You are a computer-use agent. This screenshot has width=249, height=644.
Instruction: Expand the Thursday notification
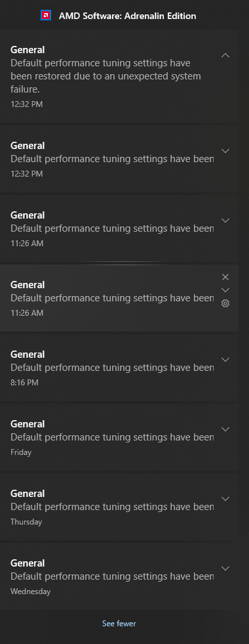[x=225, y=499]
